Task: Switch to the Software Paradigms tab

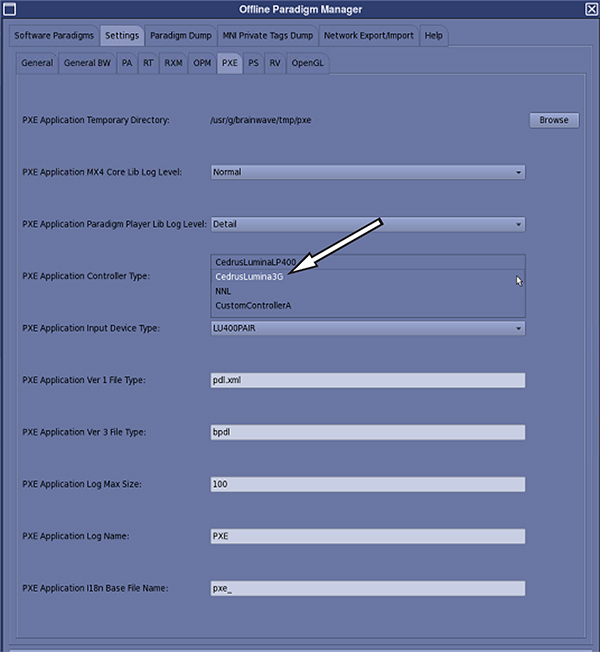Action: tap(54, 36)
